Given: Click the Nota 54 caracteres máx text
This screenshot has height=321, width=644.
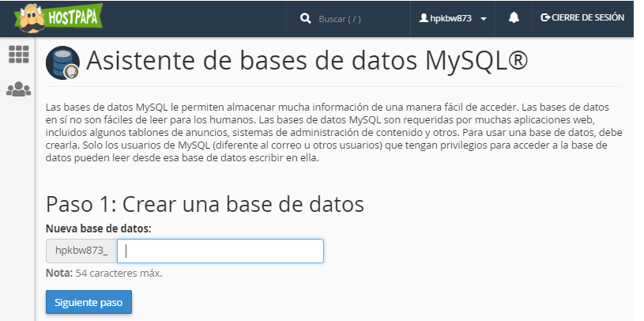Looking at the screenshot, I should [x=104, y=274].
